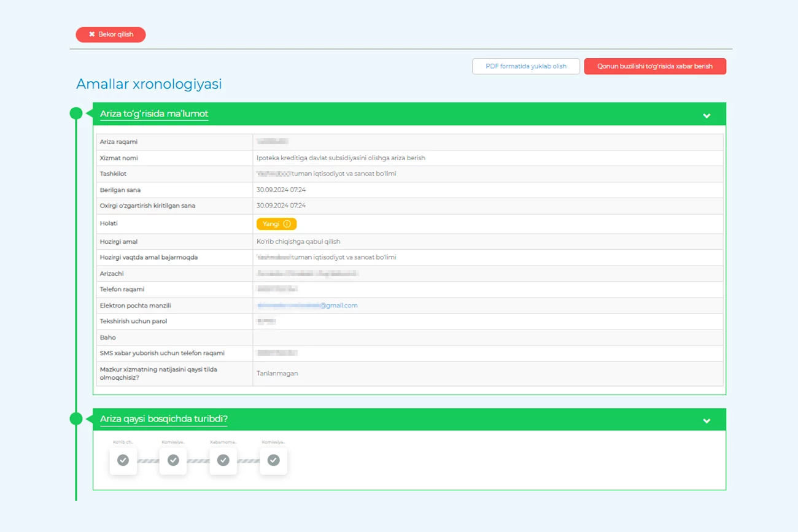798x532 pixels.
Task: Click Elektron pochta manzili label
Action: pos(135,306)
